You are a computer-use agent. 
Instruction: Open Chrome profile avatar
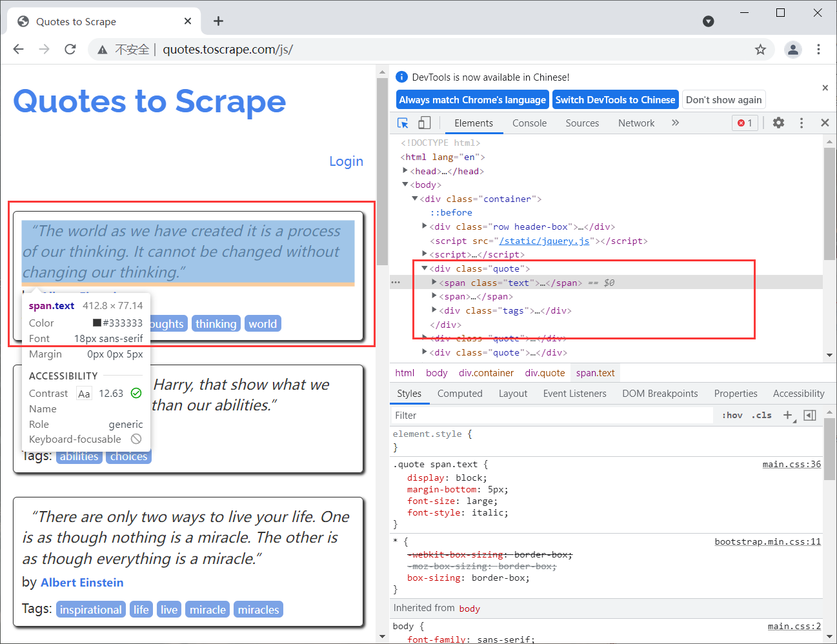point(793,50)
